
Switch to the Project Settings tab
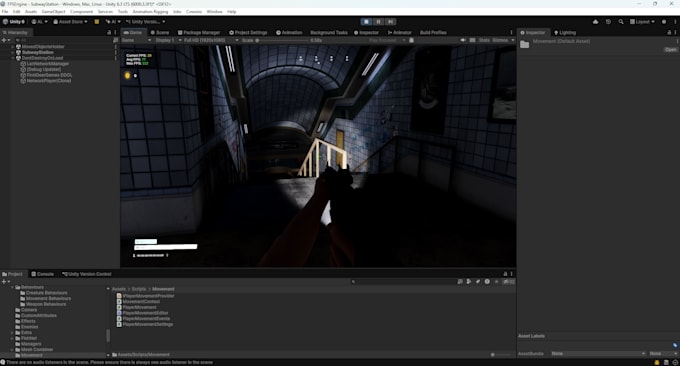(x=248, y=33)
